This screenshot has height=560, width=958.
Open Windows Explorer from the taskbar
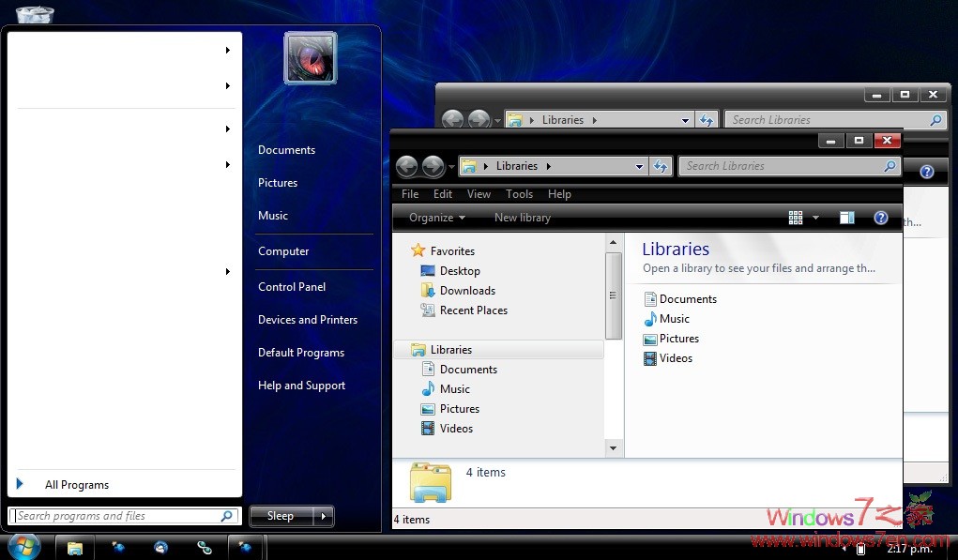point(74,546)
